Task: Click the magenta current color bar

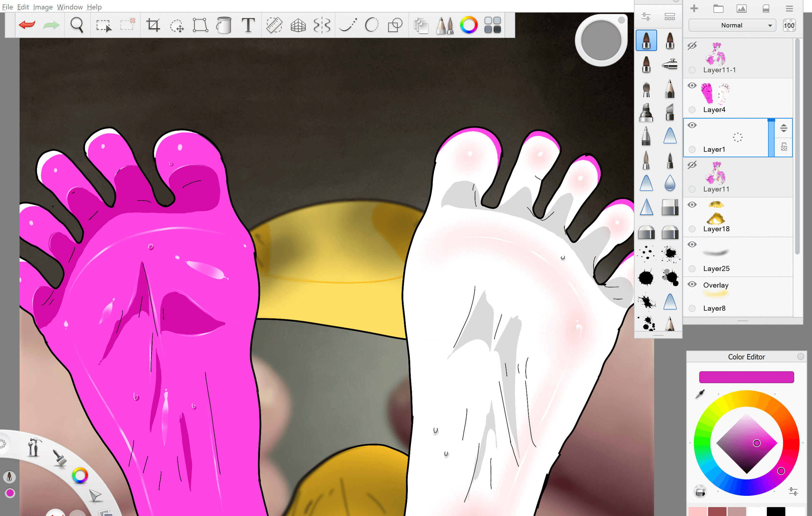Action: 746,377
